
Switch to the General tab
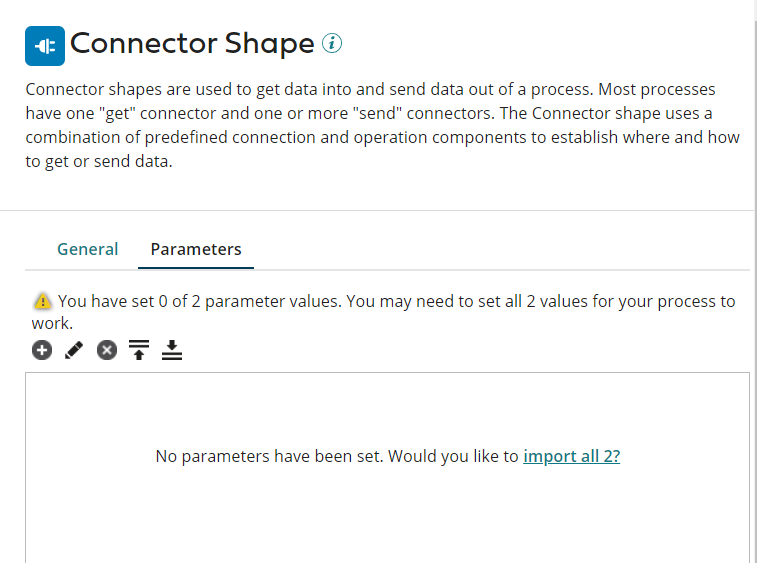(87, 249)
